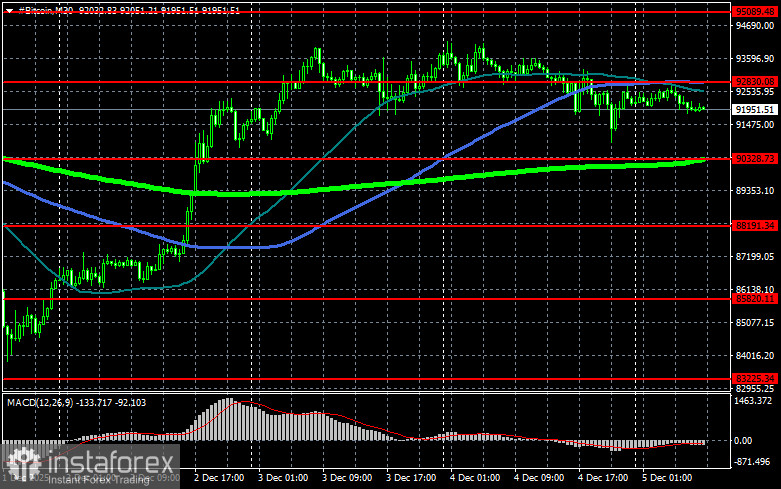The image size is (781, 489).
Task: Click the 4 Dec 01:00 time label
Action: click(x=475, y=478)
